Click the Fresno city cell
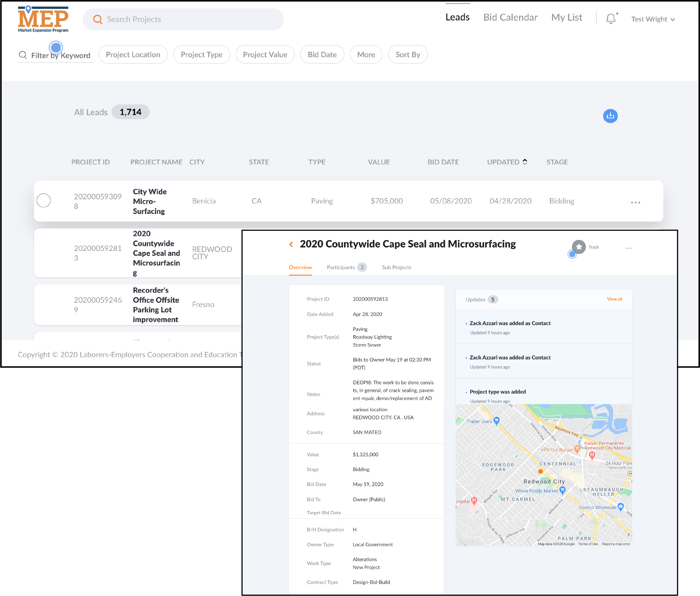 coord(203,305)
